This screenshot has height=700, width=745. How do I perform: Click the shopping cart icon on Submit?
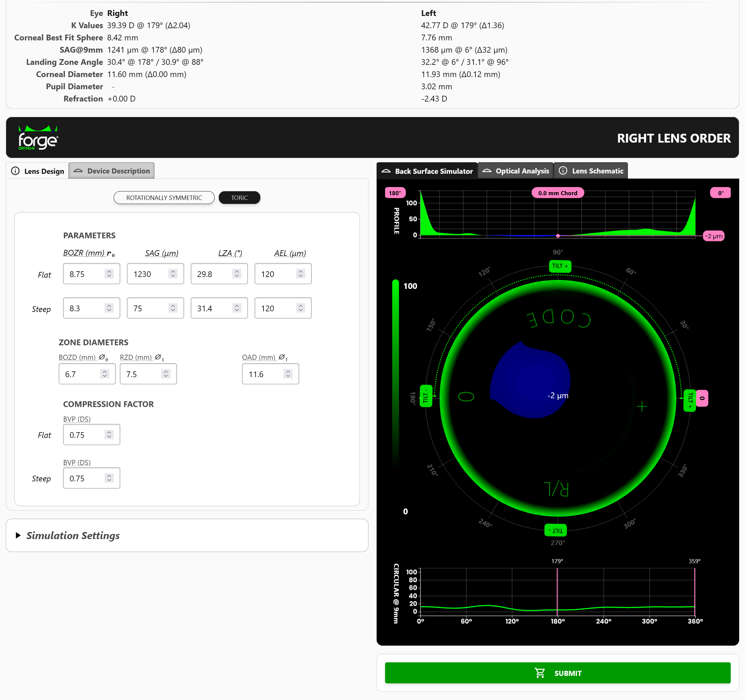[540, 673]
